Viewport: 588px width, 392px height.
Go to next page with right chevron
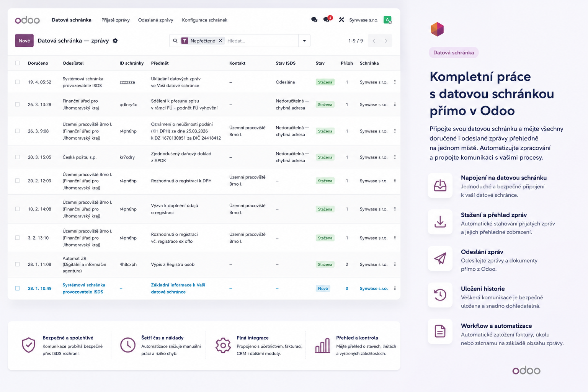click(386, 41)
